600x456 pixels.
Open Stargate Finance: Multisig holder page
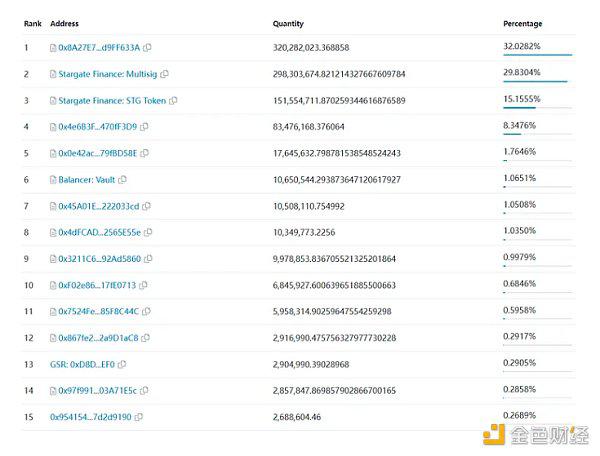(x=108, y=74)
